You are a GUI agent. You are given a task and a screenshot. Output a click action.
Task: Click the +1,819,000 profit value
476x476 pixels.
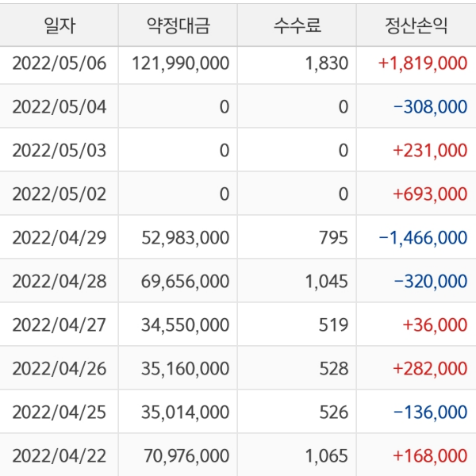(x=424, y=63)
